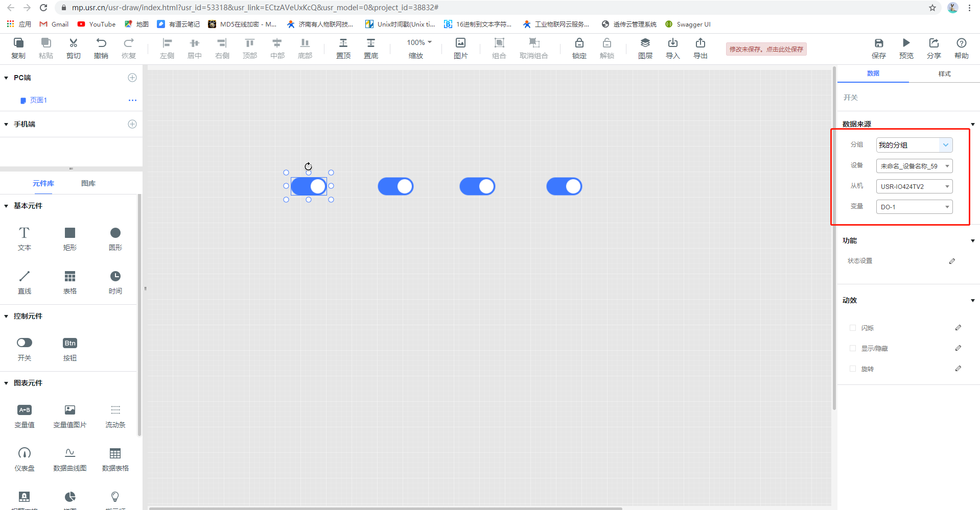Expand the 变量 dropdown showing DO-1
980x510 pixels.
(x=914, y=207)
